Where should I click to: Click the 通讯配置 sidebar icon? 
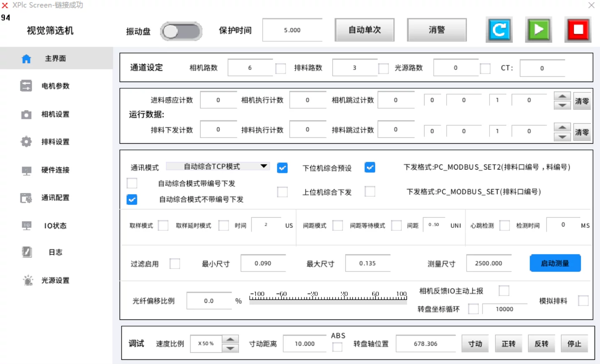26,198
